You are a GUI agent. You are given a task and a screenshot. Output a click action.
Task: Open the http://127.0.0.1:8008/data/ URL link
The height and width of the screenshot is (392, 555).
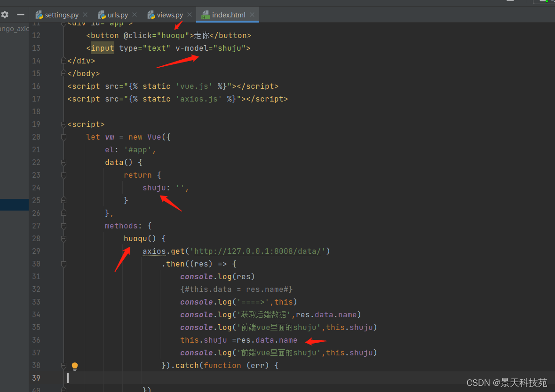[257, 251]
